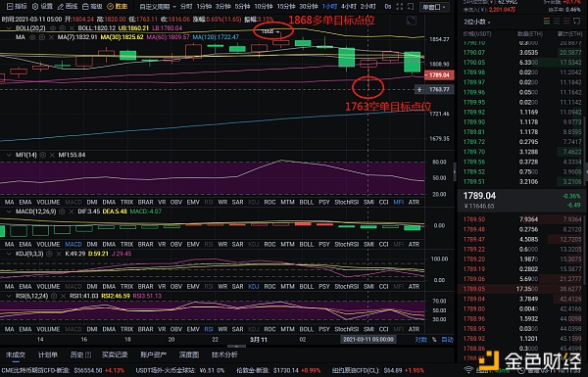Screen dimensions: 588x377
Task: Click the 1763.77 crosshair price plus marker
Action: [x=419, y=89]
